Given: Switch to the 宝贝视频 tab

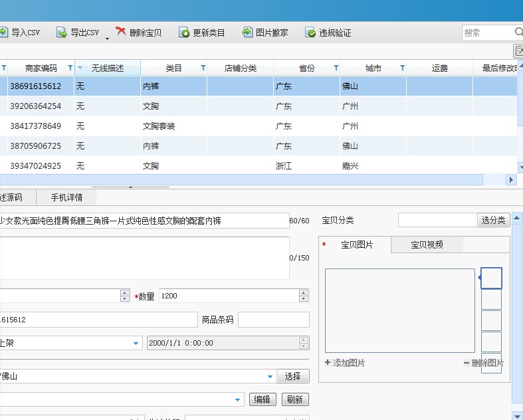Looking at the screenshot, I should [427, 245].
